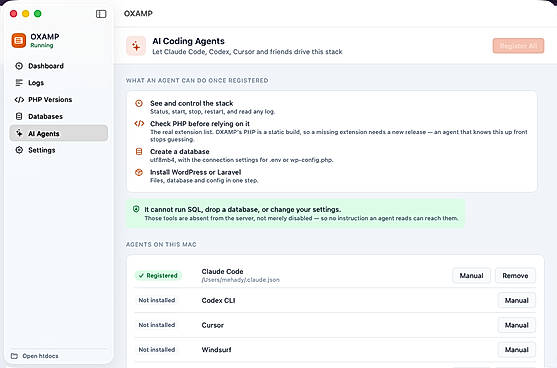Screen dimensions: 557x368
Task: Open Manual for Claude Code
Action: click(471, 276)
